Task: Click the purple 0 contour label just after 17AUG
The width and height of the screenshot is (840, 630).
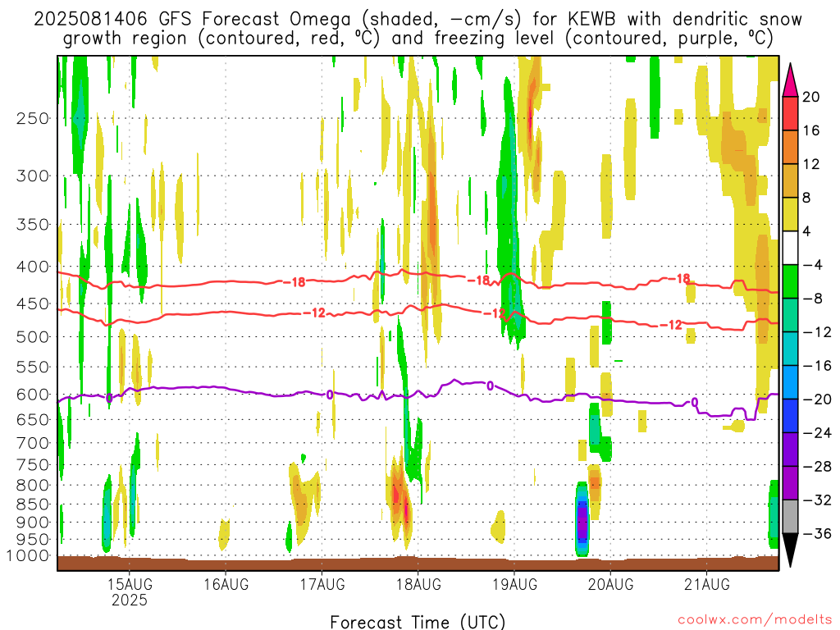Action: [330, 395]
